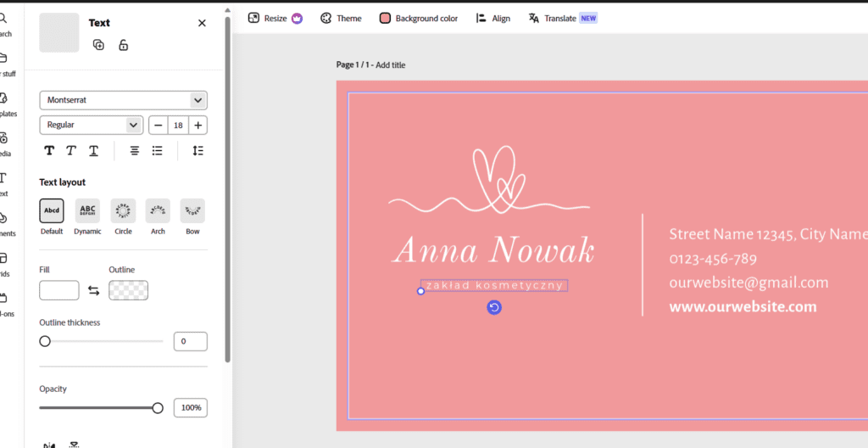Select the 'Street Name 12345' address text

click(x=768, y=234)
